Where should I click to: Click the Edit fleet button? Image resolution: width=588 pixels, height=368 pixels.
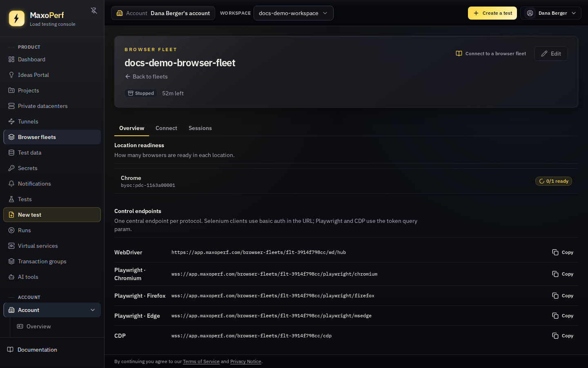(551, 54)
